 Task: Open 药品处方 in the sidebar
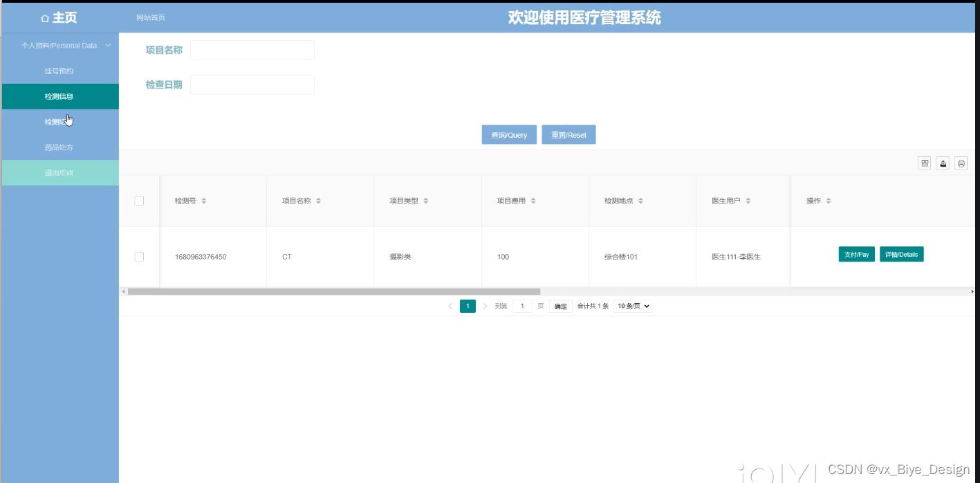[59, 148]
